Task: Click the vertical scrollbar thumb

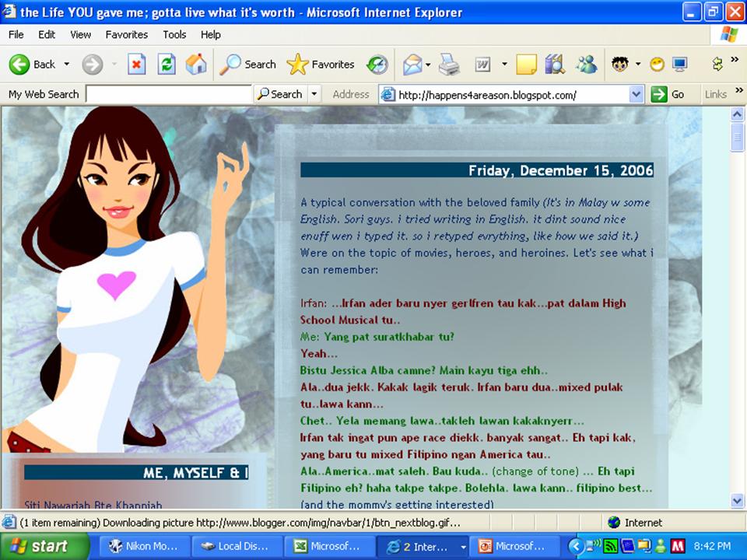Action: click(x=737, y=137)
